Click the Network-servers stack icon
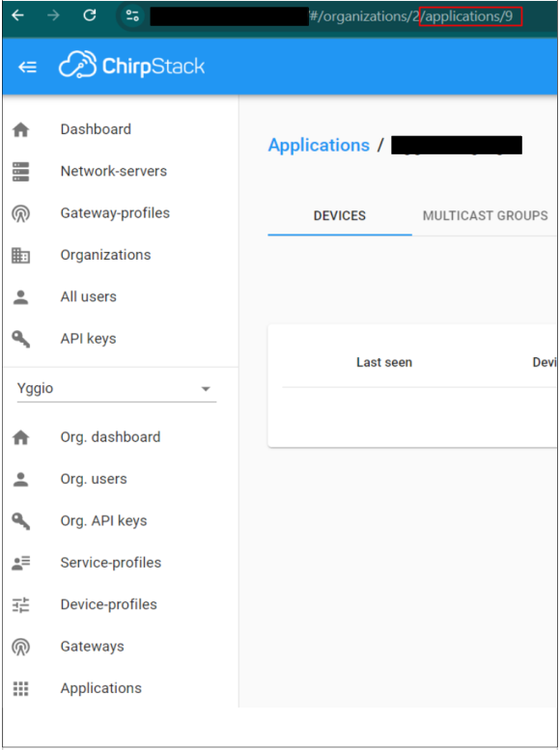Screen dimensions: 560x750 20,172
